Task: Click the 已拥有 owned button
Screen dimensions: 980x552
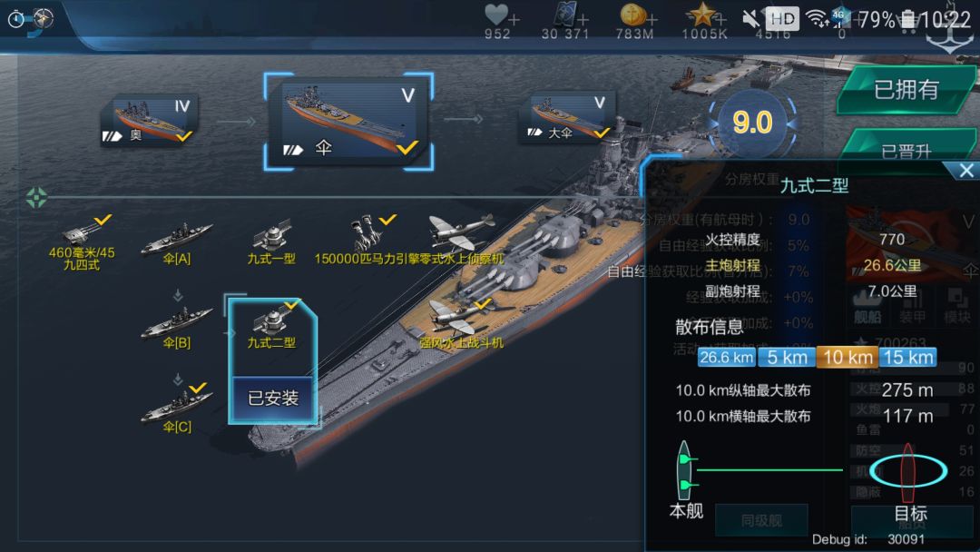Action: click(906, 89)
